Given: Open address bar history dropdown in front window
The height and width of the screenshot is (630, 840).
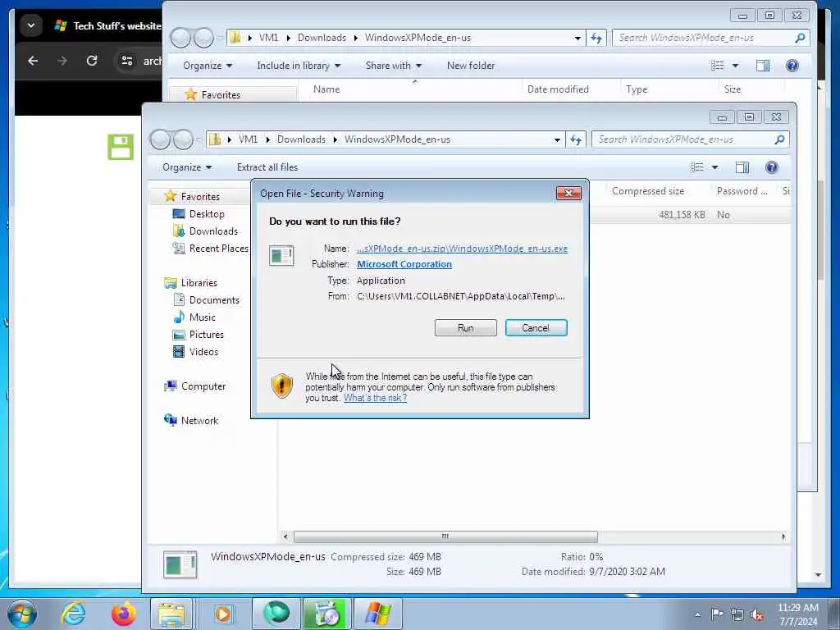Looking at the screenshot, I should (x=557, y=139).
